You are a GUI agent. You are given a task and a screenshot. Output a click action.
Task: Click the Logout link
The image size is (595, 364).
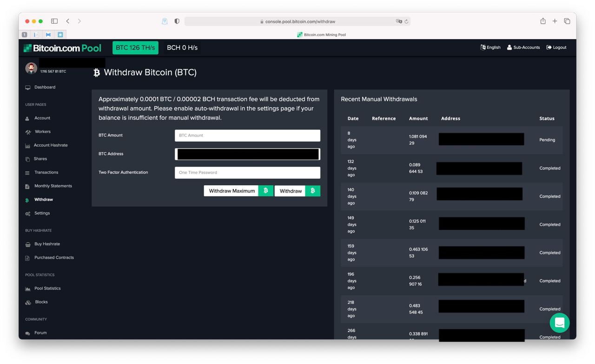tap(556, 47)
